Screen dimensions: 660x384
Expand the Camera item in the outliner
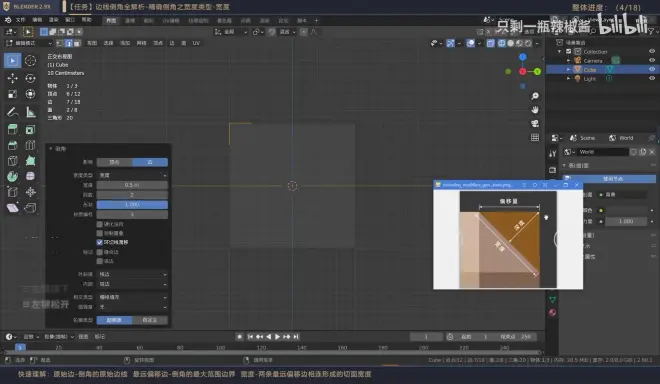pos(568,61)
